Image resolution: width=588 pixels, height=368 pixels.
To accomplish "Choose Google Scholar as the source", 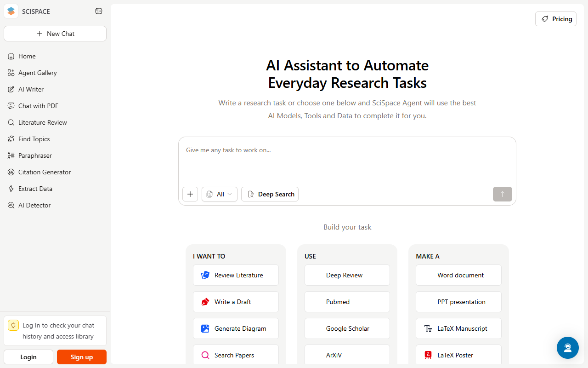I will click(x=347, y=328).
